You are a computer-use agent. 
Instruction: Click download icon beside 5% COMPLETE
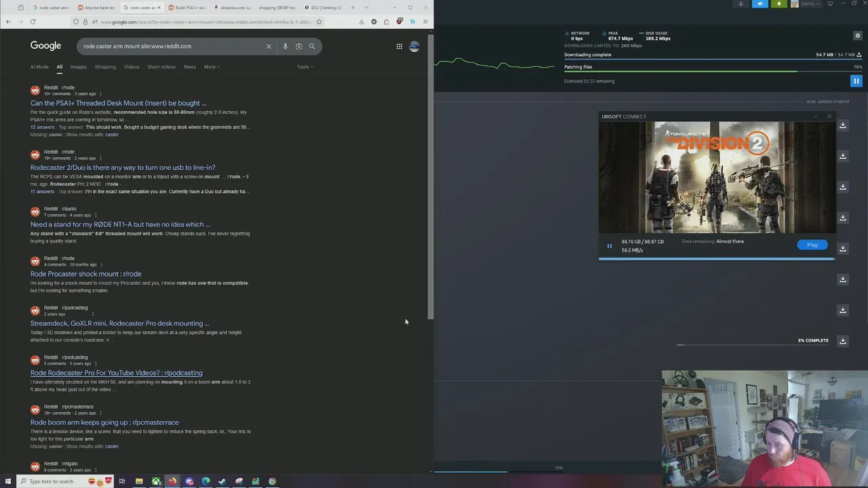tap(843, 341)
